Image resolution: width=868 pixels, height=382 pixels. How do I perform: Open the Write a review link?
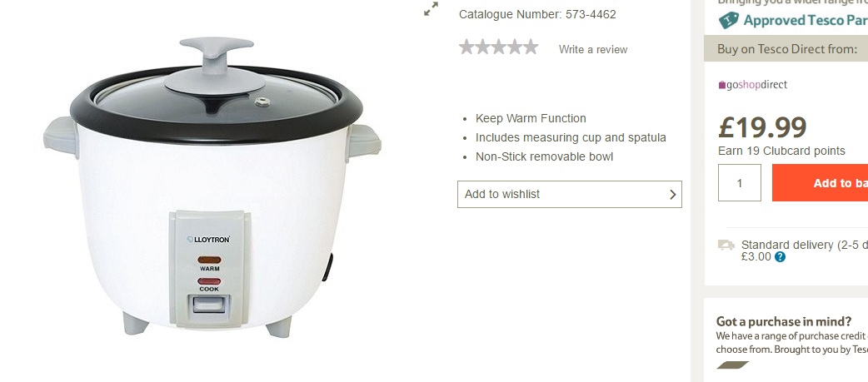point(593,49)
